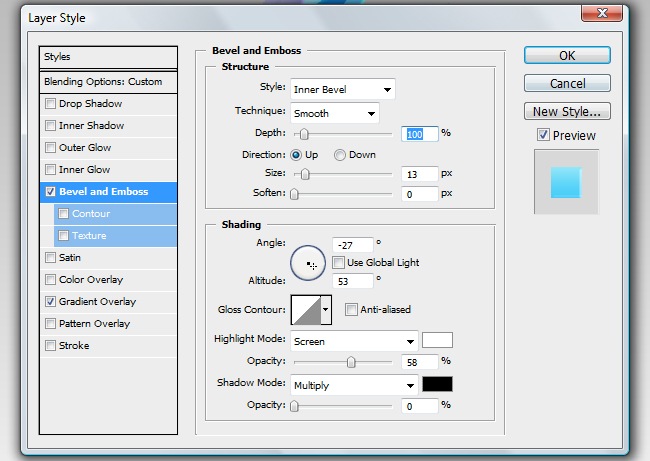650x461 pixels.
Task: Enable the Drop Shadow checkbox
Action: click(x=51, y=104)
